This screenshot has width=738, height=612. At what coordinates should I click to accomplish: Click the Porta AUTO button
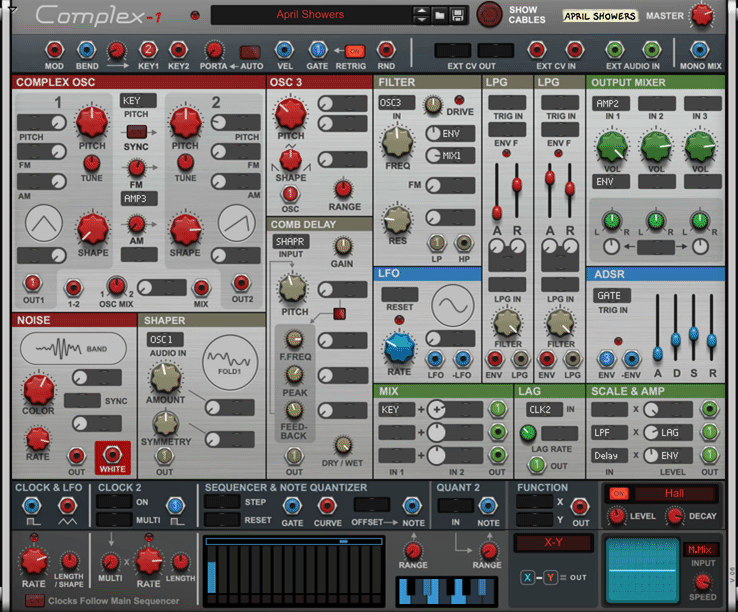point(251,51)
